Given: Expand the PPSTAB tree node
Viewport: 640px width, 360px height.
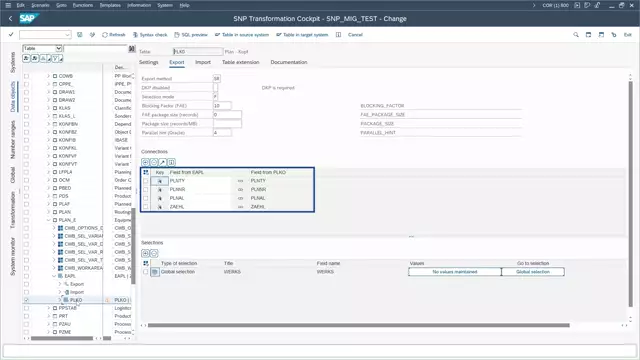Looking at the screenshot, I should click(48, 308).
